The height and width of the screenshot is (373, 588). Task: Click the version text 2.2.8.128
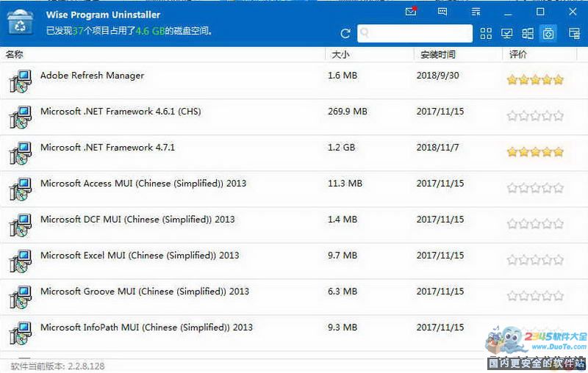pos(86,366)
